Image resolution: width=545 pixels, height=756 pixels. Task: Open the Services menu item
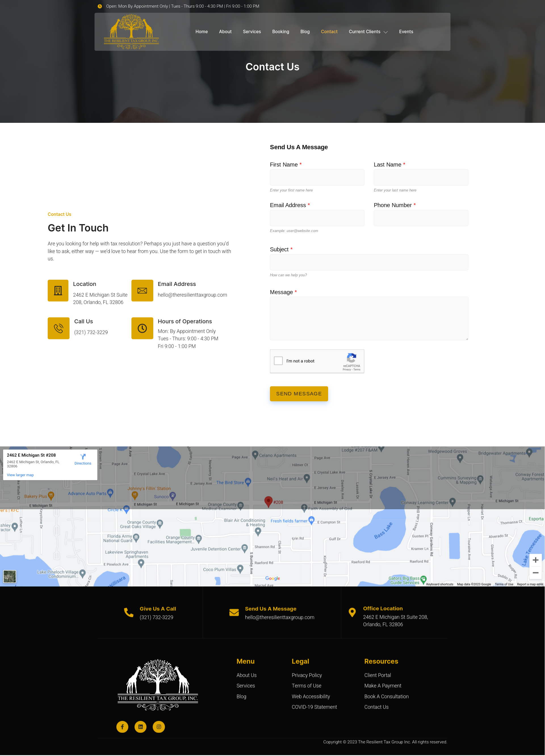251,32
